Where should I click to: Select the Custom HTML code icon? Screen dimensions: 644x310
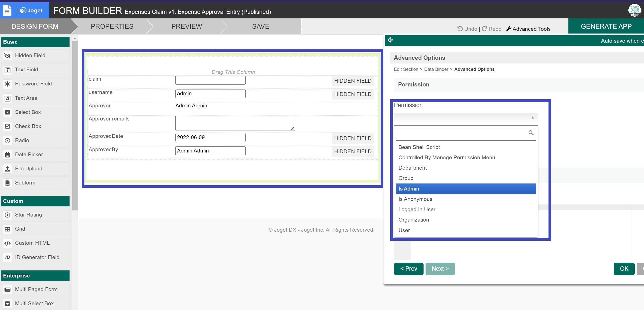pyautogui.click(x=8, y=243)
